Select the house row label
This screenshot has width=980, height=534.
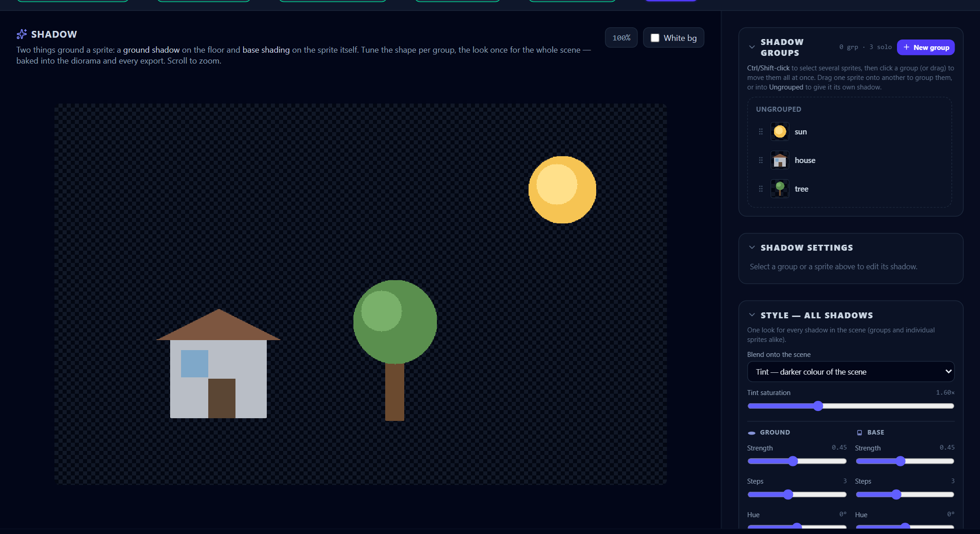click(x=805, y=160)
